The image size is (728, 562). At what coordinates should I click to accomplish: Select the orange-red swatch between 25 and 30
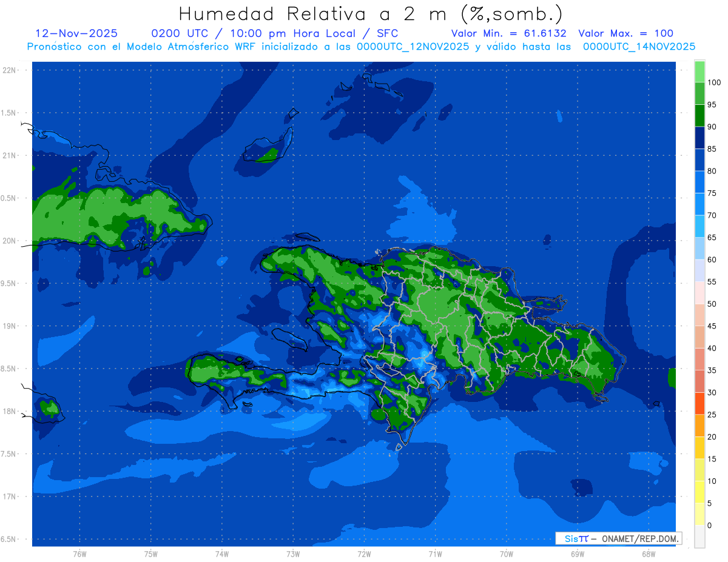pyautogui.click(x=699, y=403)
